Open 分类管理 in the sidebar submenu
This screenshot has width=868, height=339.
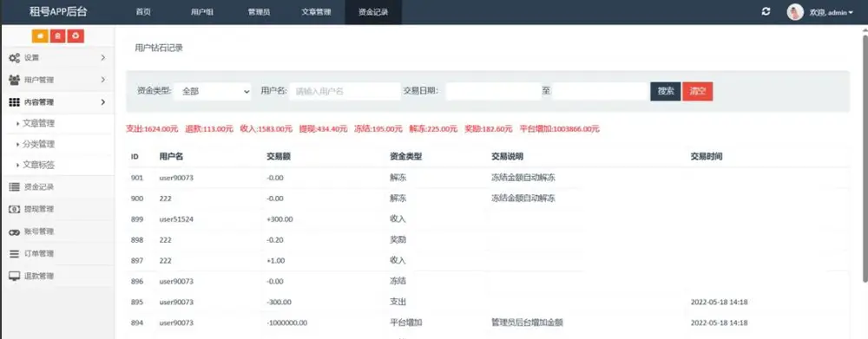39,144
